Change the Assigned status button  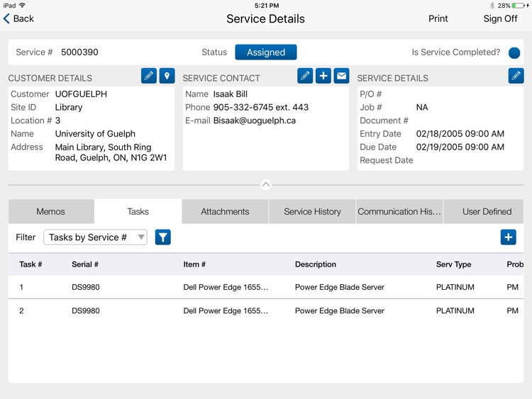pos(266,52)
